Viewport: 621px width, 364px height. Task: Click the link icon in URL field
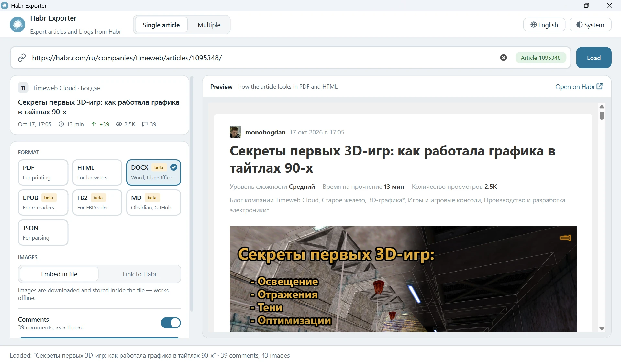coord(22,58)
